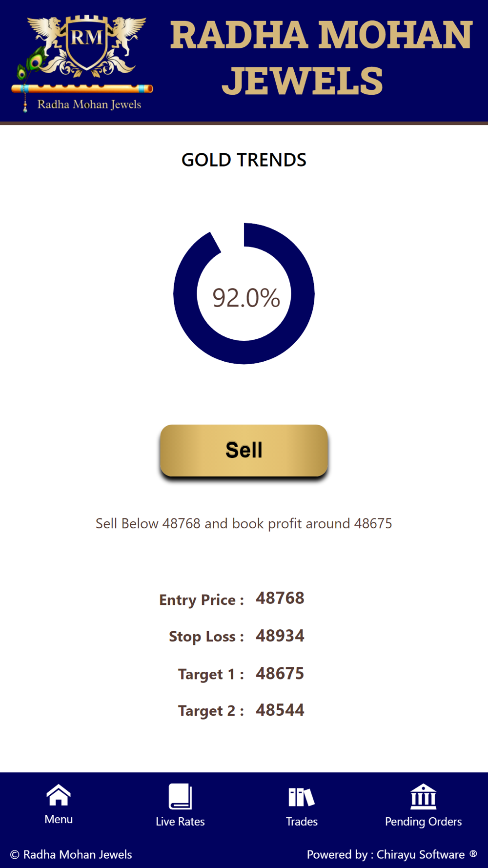Click the 92.0% circular progress gauge
This screenshot has height=868, width=488.
[244, 293]
